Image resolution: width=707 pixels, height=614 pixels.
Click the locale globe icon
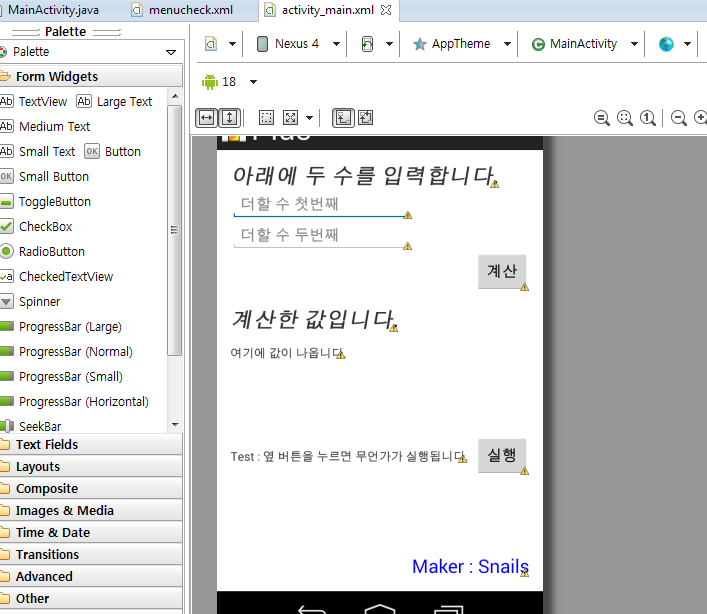click(x=666, y=44)
